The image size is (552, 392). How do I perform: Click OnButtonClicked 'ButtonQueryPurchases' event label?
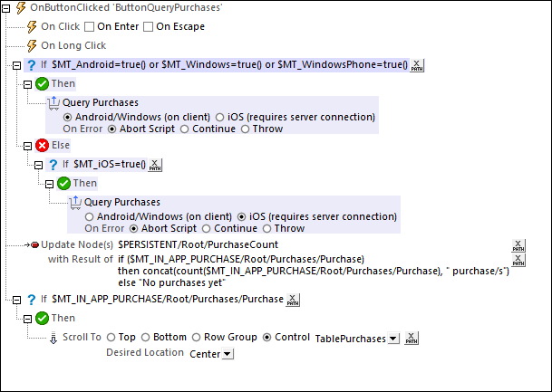[126, 8]
